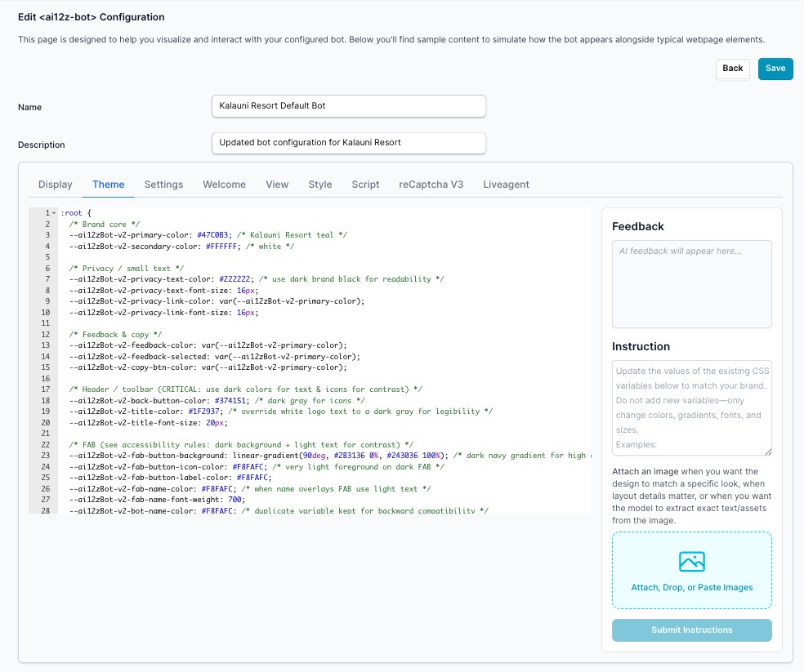Screen dimensions: 804x672
Task: Switch to the Style tab
Action: tap(319, 185)
